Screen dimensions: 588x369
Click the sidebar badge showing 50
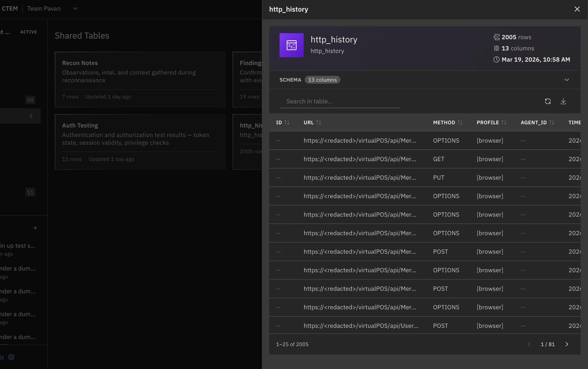click(x=30, y=100)
